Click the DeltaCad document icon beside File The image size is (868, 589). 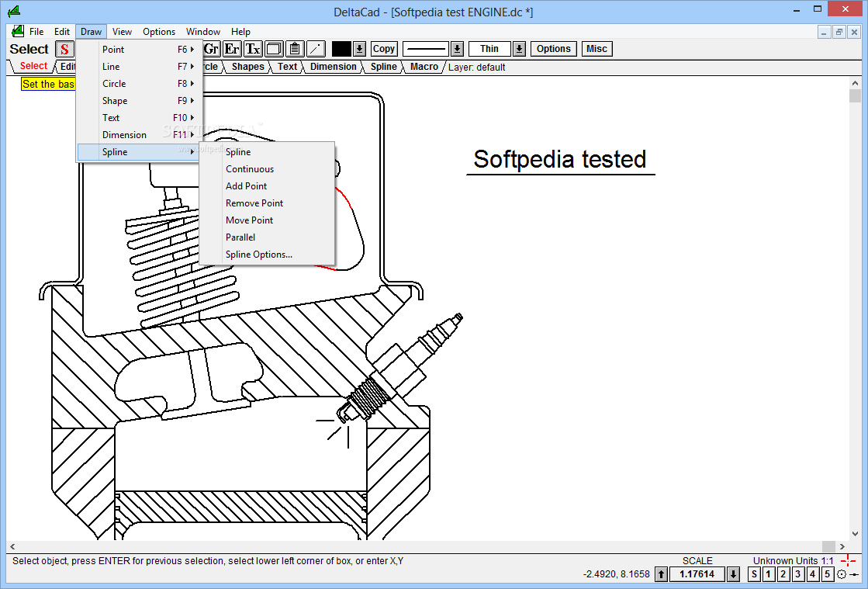point(18,32)
